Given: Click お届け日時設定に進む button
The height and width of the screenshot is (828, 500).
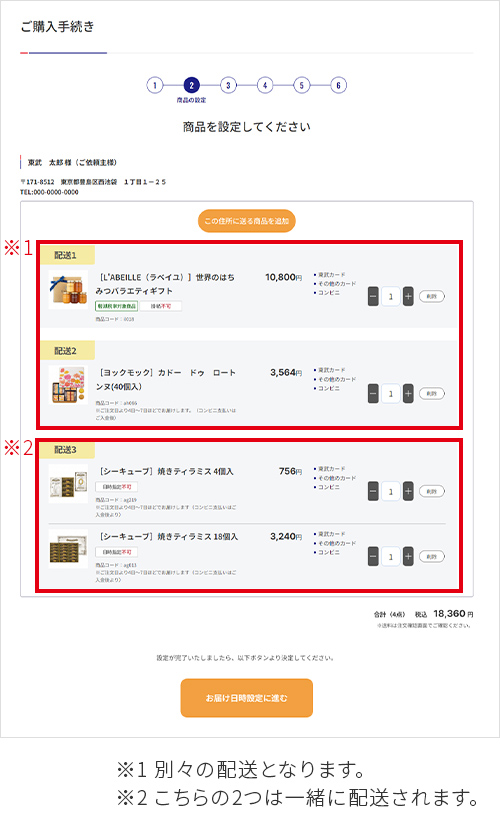Looking at the screenshot, I should pos(247,698).
